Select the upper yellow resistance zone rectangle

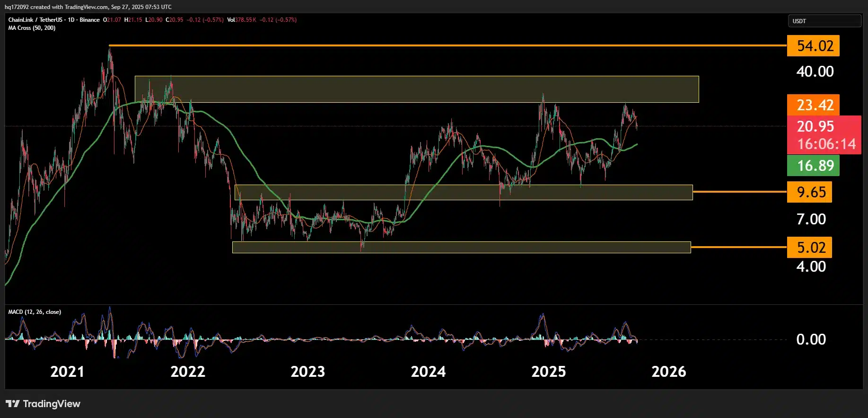[x=416, y=89]
